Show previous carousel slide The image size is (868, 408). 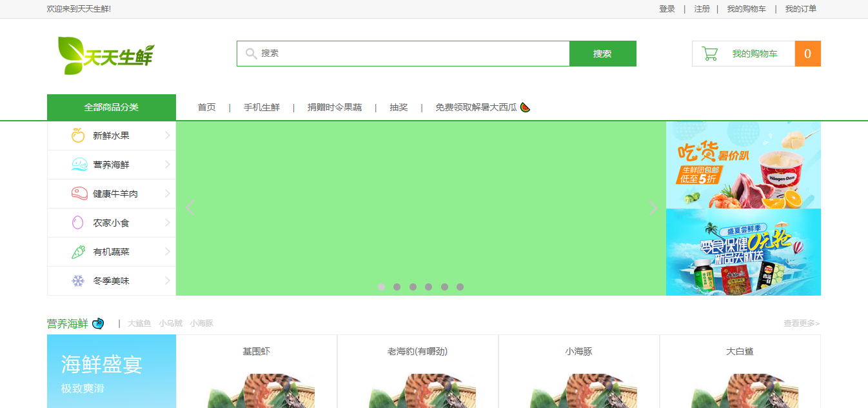(190, 208)
